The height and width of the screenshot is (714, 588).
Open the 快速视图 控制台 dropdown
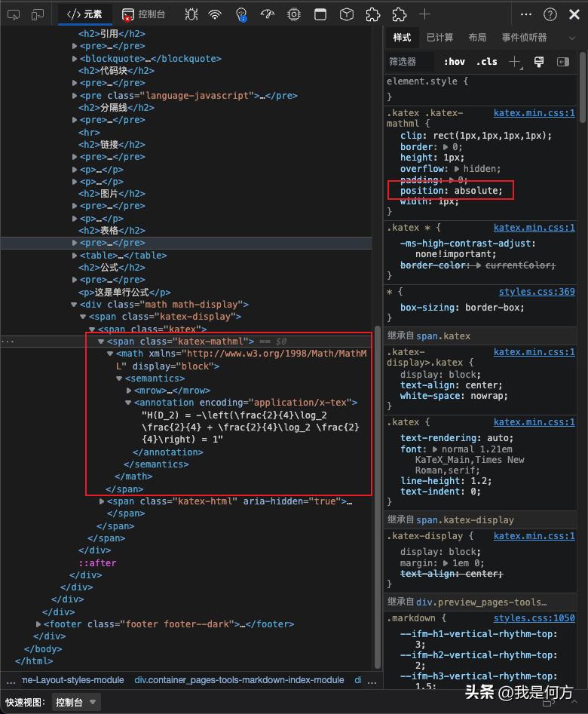point(75,702)
